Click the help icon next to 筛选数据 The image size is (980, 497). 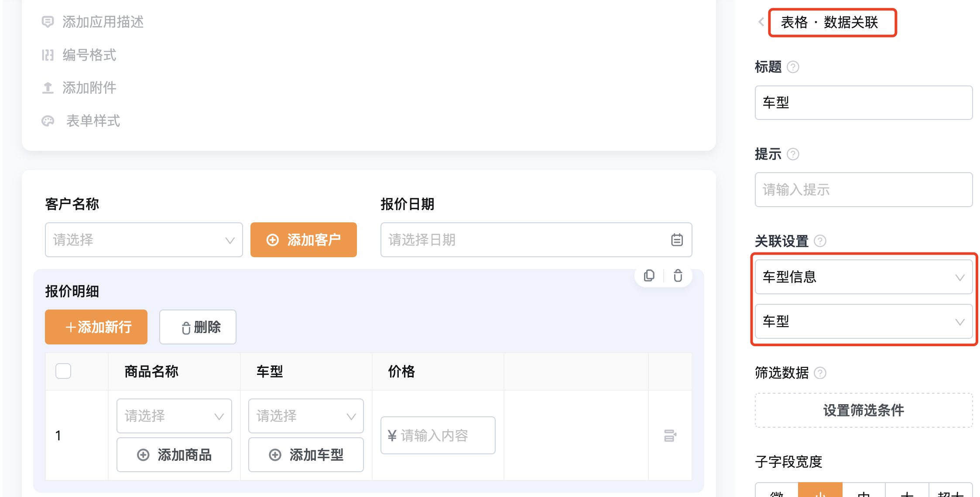point(820,373)
